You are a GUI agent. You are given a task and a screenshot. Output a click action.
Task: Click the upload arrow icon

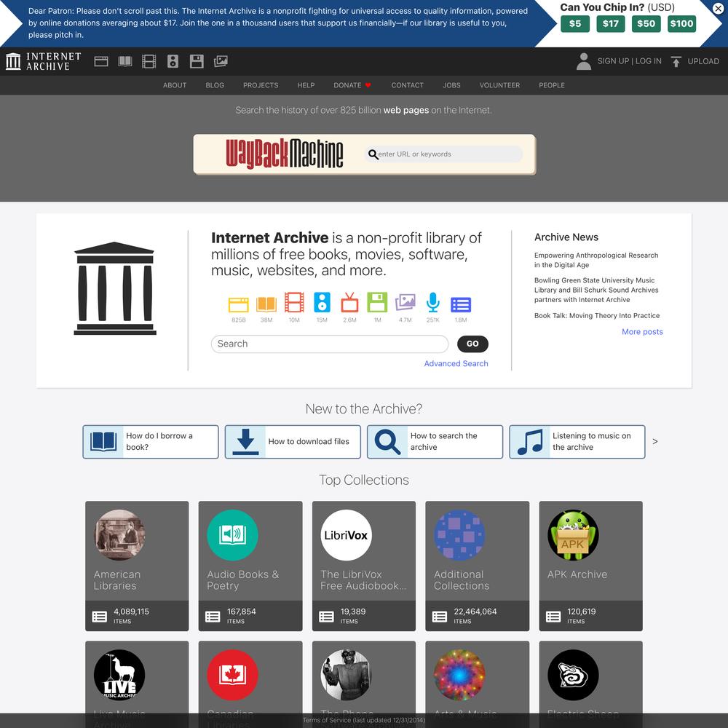tap(676, 61)
